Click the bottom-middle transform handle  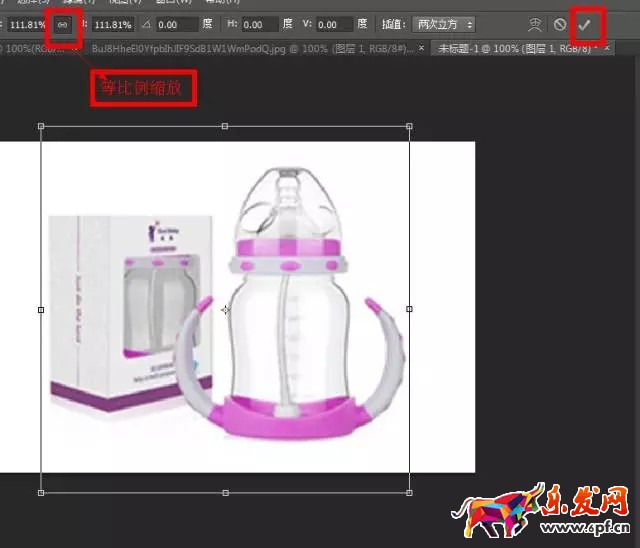click(225, 493)
